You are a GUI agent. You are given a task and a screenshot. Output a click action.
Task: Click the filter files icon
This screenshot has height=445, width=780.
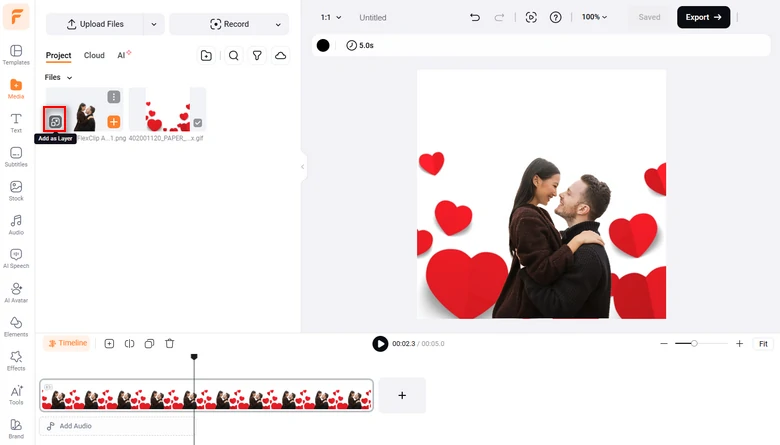coord(257,55)
